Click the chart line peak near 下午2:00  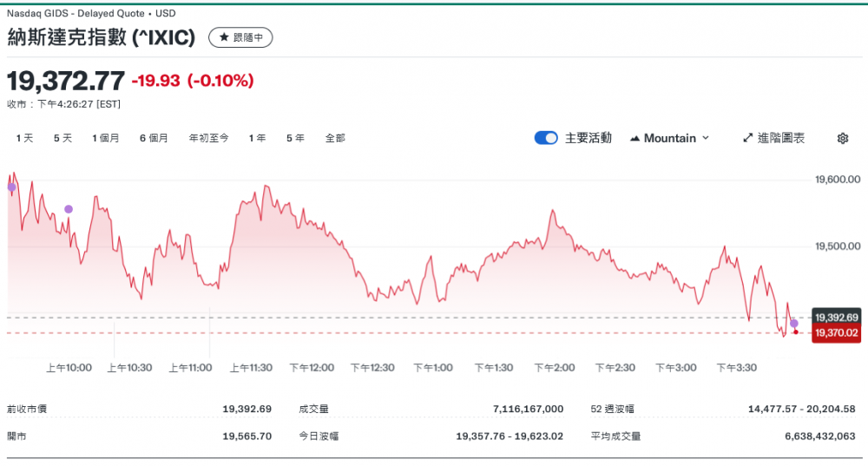pos(551,211)
